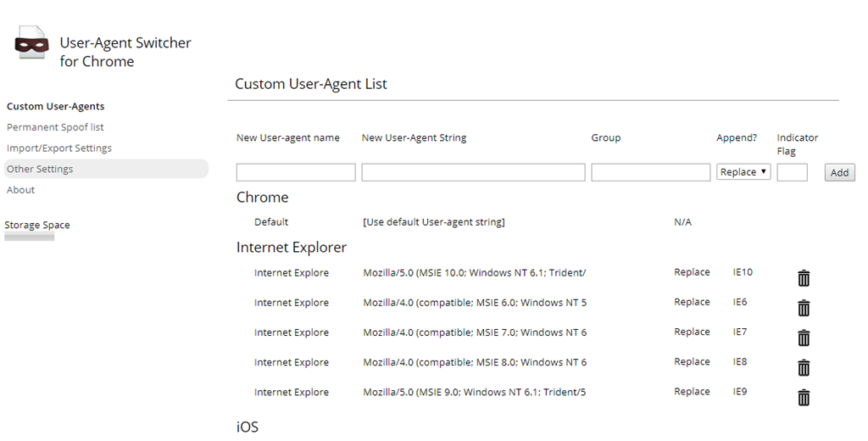Focus the New User-agent name field
The width and height of the screenshot is (868, 441).
296,172
